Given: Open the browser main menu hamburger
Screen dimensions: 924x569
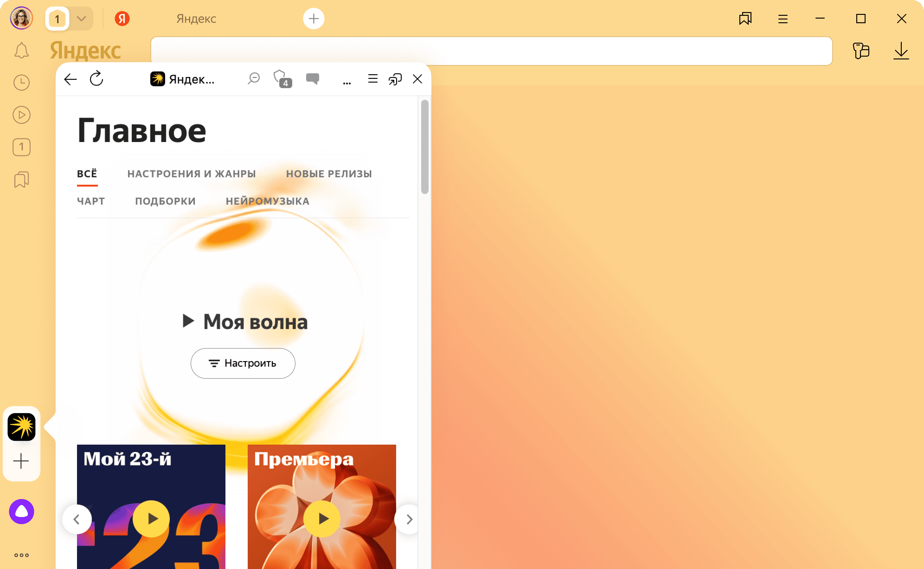Looking at the screenshot, I should point(783,19).
